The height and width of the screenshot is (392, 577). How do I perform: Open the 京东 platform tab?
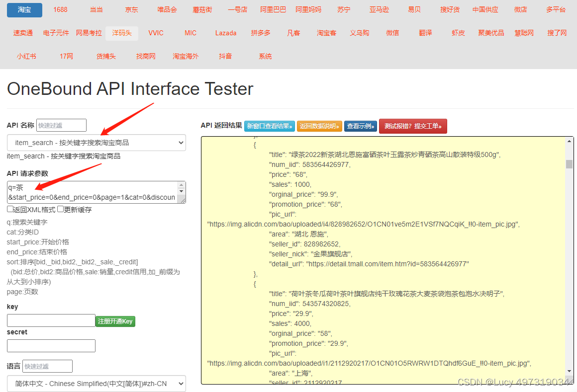click(131, 10)
